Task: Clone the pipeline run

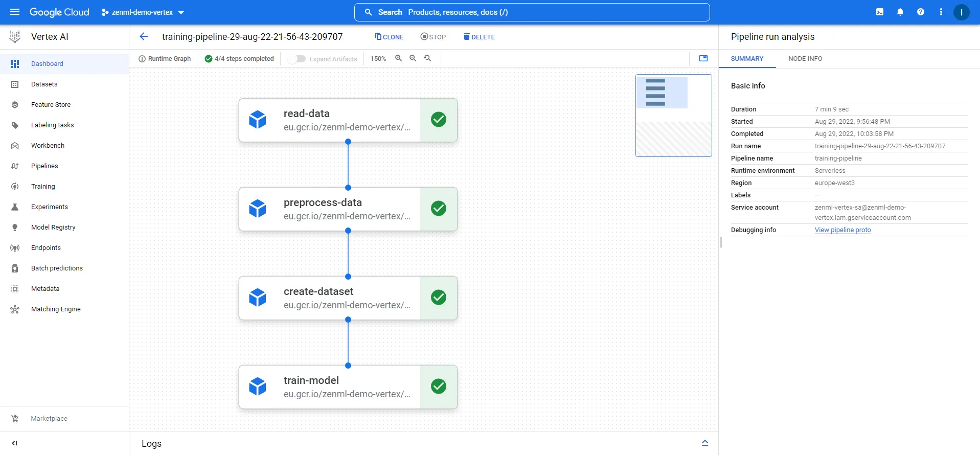Action: tap(390, 37)
